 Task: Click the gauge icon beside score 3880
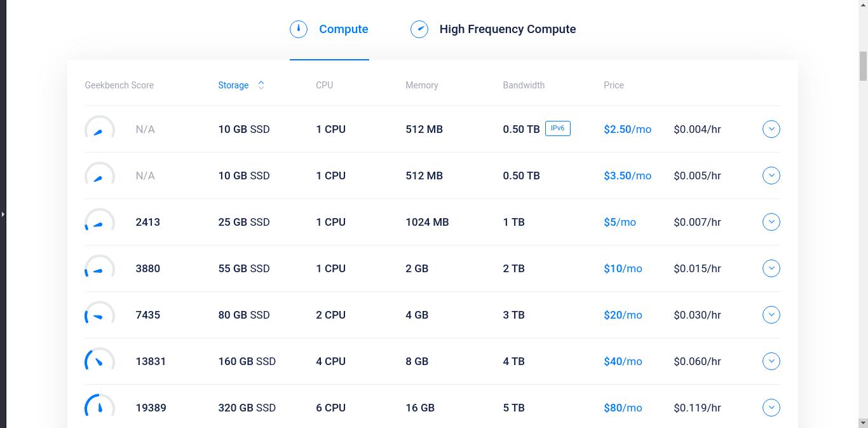coord(100,267)
